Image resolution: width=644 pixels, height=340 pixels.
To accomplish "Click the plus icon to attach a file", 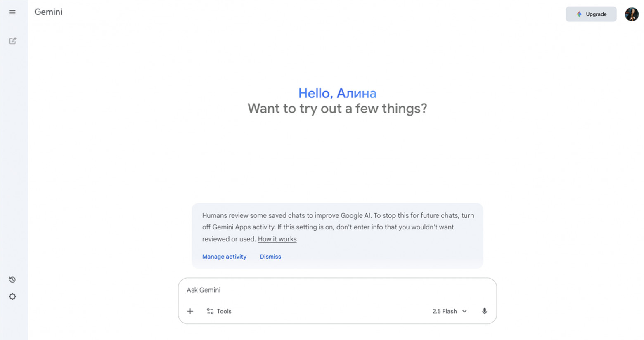I will click(190, 311).
